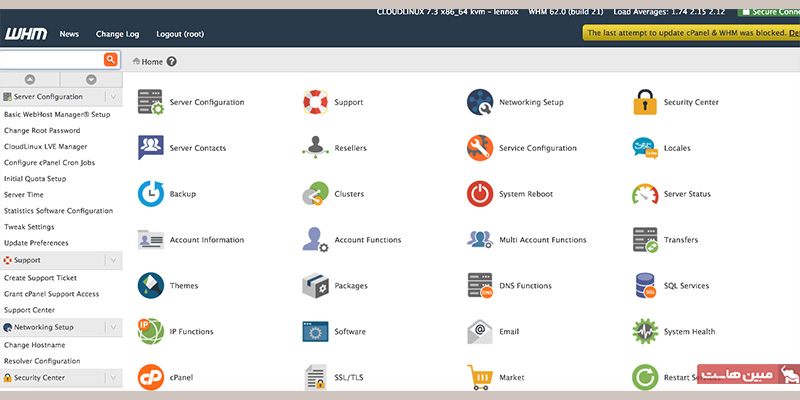Click the sidebar search input field
The width and height of the screenshot is (800, 400).
50,60
